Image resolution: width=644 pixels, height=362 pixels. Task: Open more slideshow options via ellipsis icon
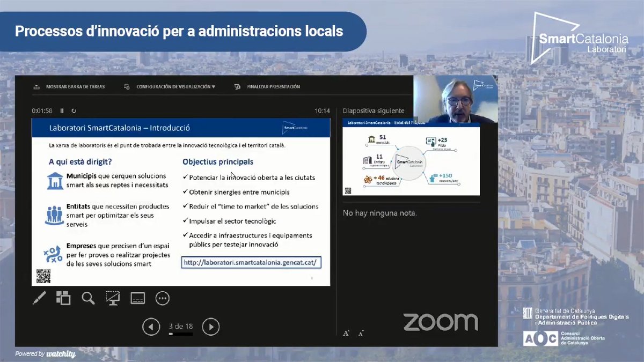(x=162, y=298)
